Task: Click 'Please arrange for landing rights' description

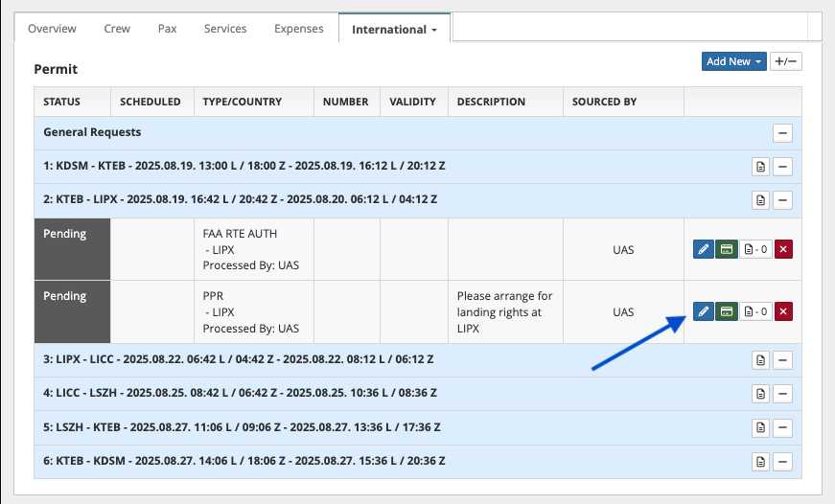Action: (505, 311)
